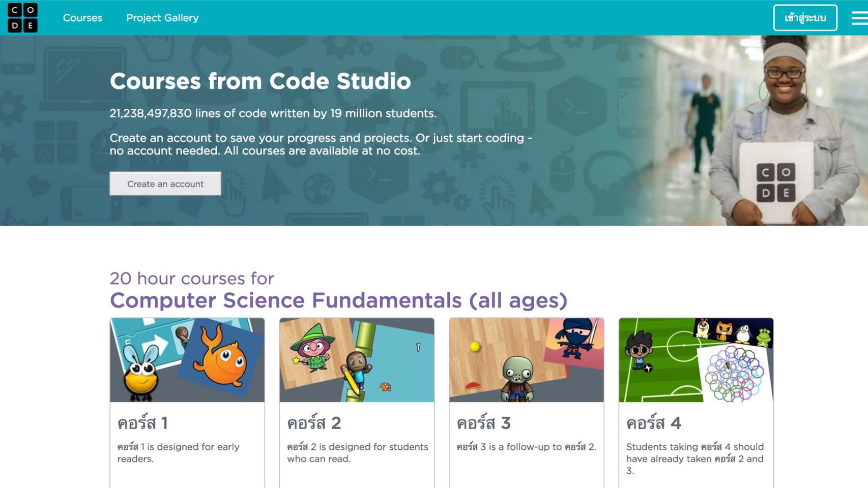The height and width of the screenshot is (488, 868).
Task: Click '20 hour courses for' text
Action: (x=192, y=278)
